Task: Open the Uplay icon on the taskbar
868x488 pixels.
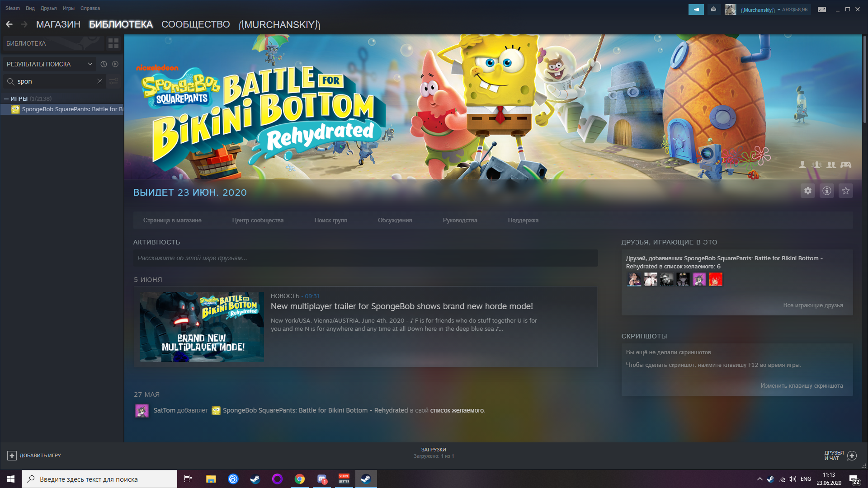Action: coord(233,479)
